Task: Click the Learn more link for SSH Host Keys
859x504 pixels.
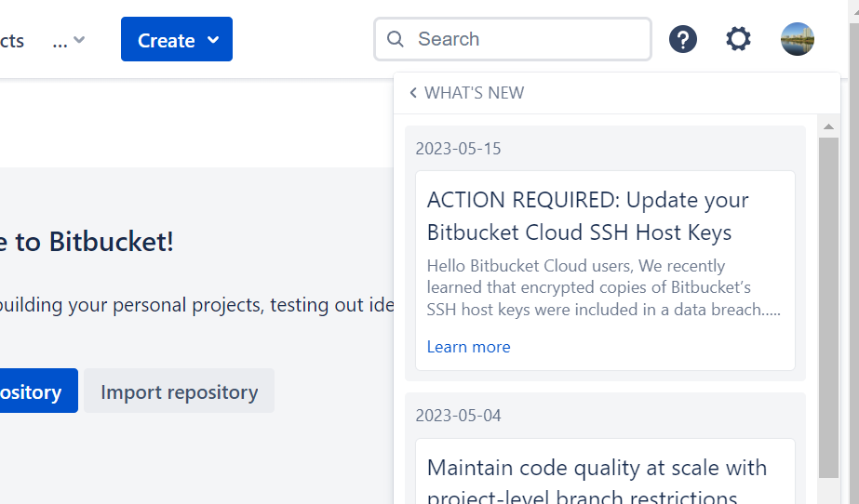Action: pyautogui.click(x=468, y=347)
